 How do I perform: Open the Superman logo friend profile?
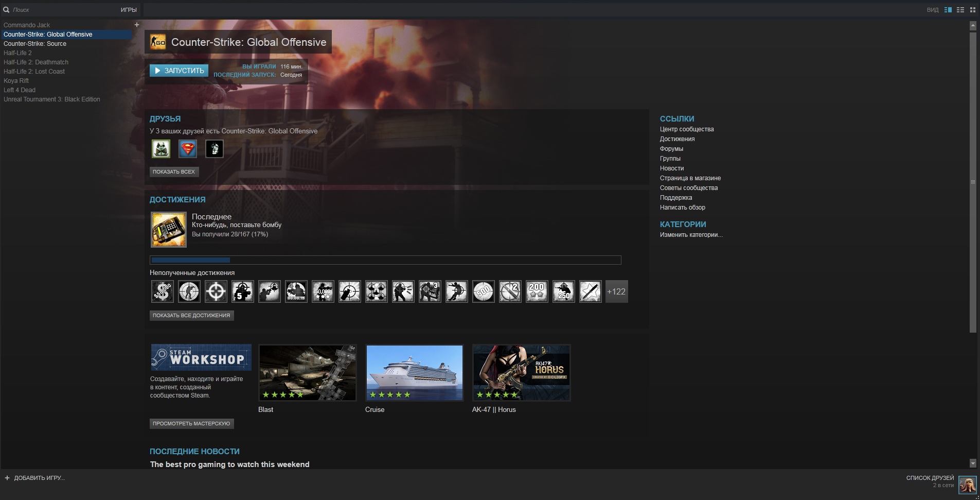pyautogui.click(x=188, y=149)
